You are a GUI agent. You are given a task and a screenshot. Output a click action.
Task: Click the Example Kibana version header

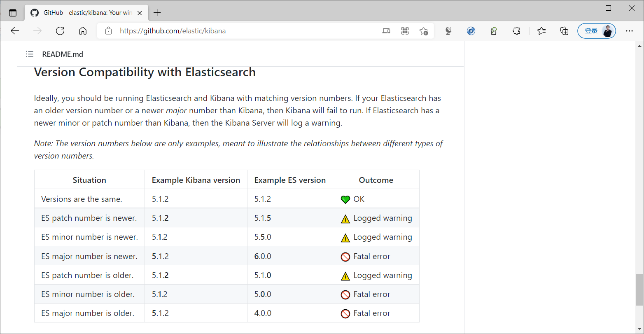(196, 180)
